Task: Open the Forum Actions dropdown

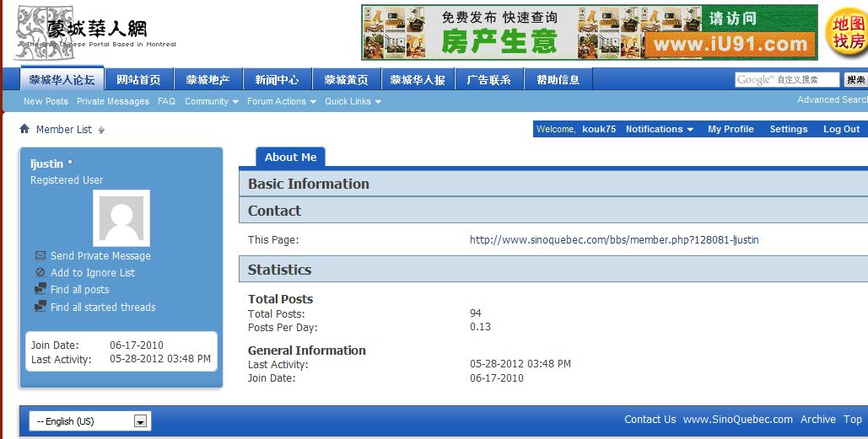Action: 281,101
